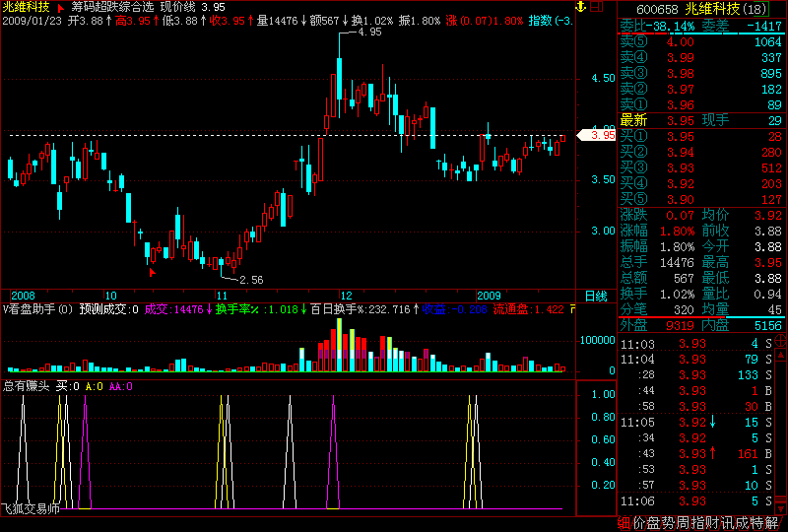Click the 4.95 high price label
This screenshot has width=788, height=532.
[x=369, y=32]
